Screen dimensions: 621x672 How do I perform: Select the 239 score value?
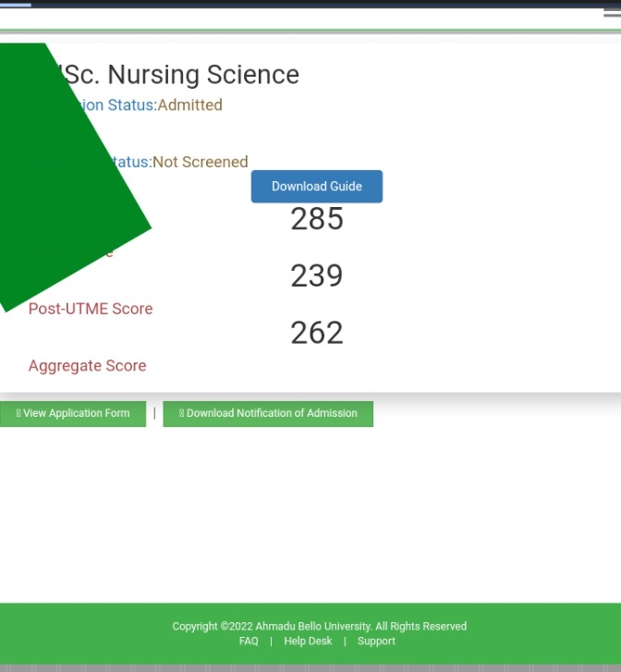(x=317, y=275)
